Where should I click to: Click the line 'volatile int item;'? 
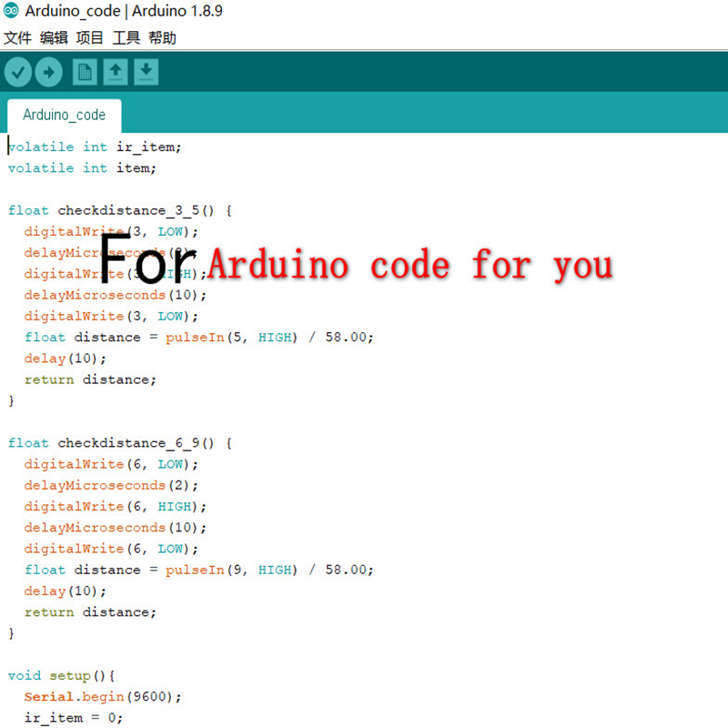(x=82, y=168)
